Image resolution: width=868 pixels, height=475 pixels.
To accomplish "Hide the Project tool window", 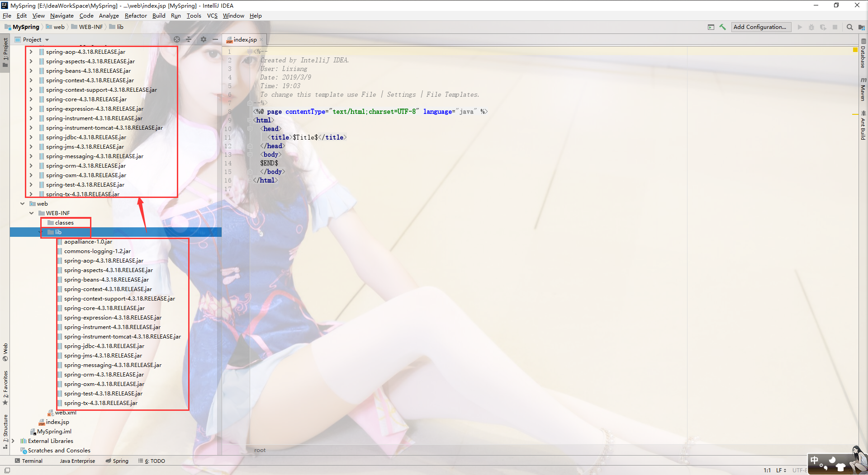I will click(215, 39).
